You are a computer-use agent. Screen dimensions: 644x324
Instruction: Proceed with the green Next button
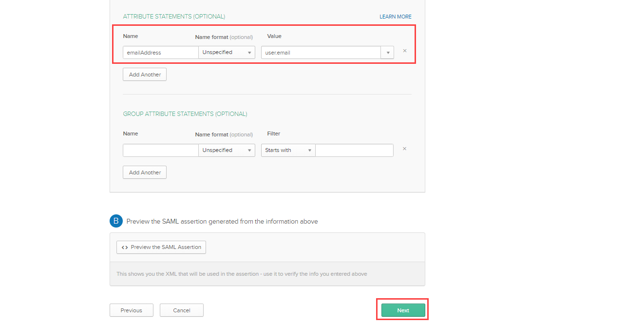click(x=403, y=310)
